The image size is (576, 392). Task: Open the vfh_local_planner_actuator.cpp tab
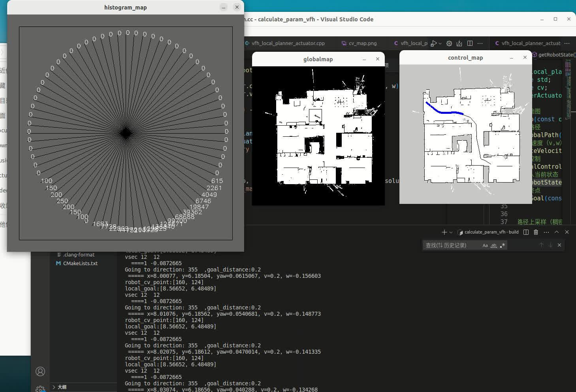point(289,43)
